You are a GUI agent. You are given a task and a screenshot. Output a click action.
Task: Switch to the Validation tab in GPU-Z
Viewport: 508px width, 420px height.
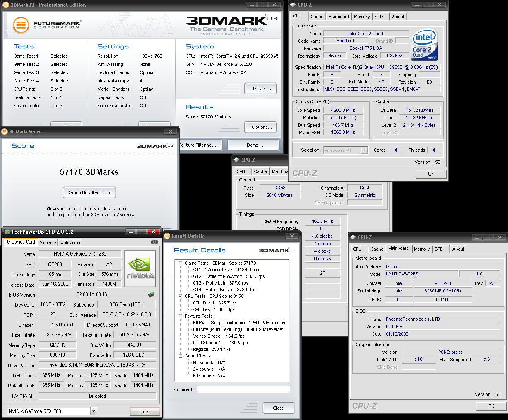click(x=70, y=243)
